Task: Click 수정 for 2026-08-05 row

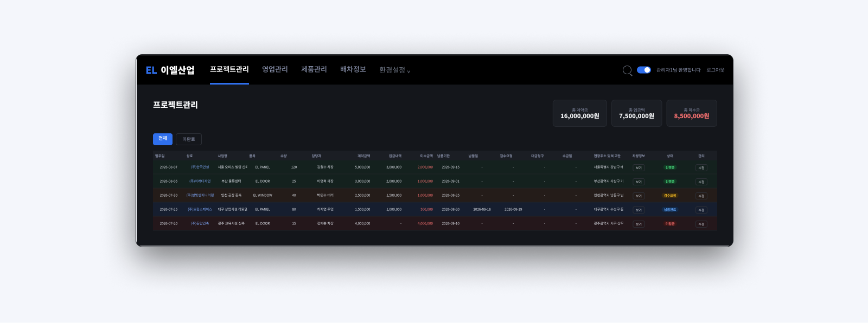Action: [701, 182]
